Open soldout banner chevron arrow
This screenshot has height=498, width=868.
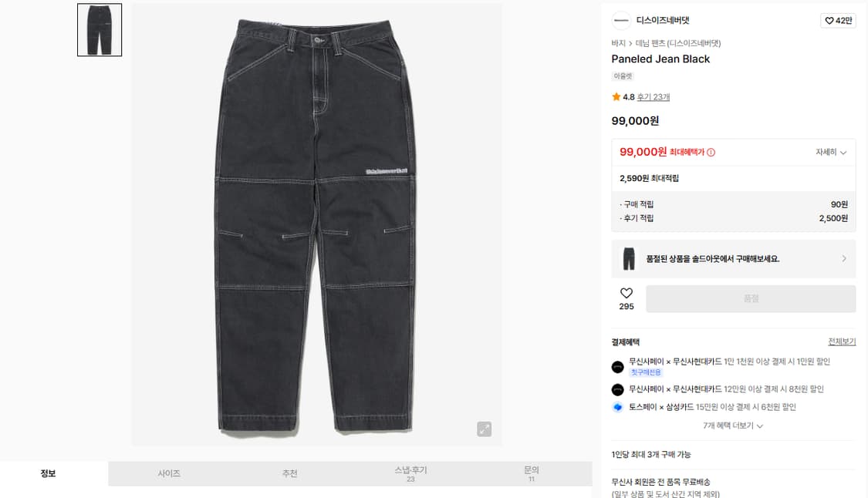pos(843,258)
